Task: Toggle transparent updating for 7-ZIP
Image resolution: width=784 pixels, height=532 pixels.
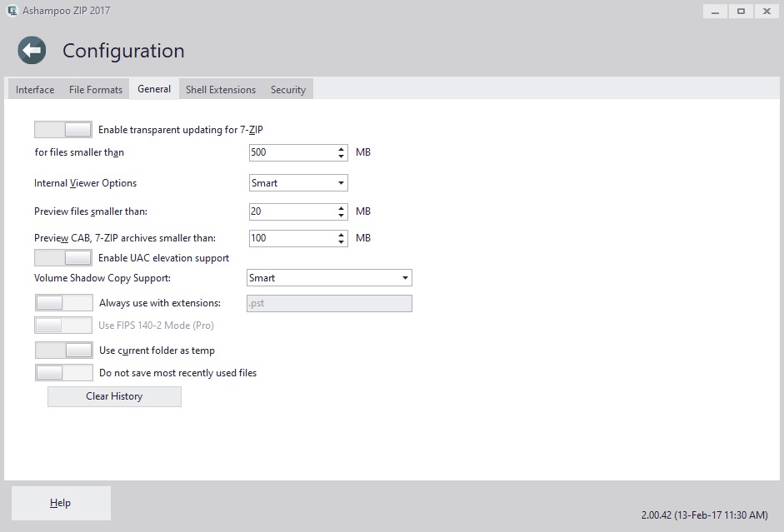Action: click(63, 130)
